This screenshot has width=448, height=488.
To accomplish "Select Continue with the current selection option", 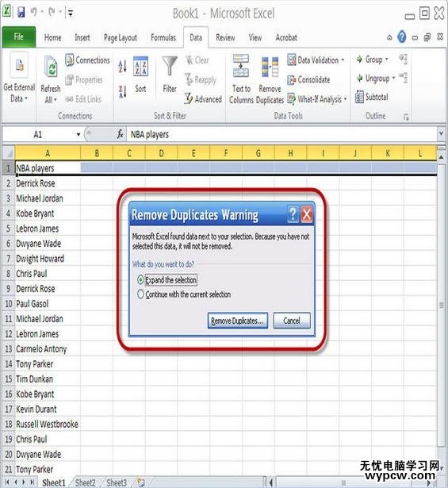I will pos(140,294).
